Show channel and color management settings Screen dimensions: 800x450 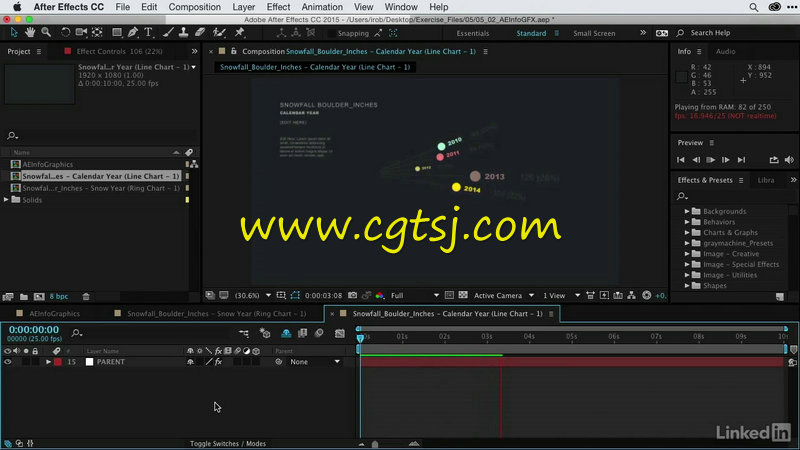click(x=380, y=295)
